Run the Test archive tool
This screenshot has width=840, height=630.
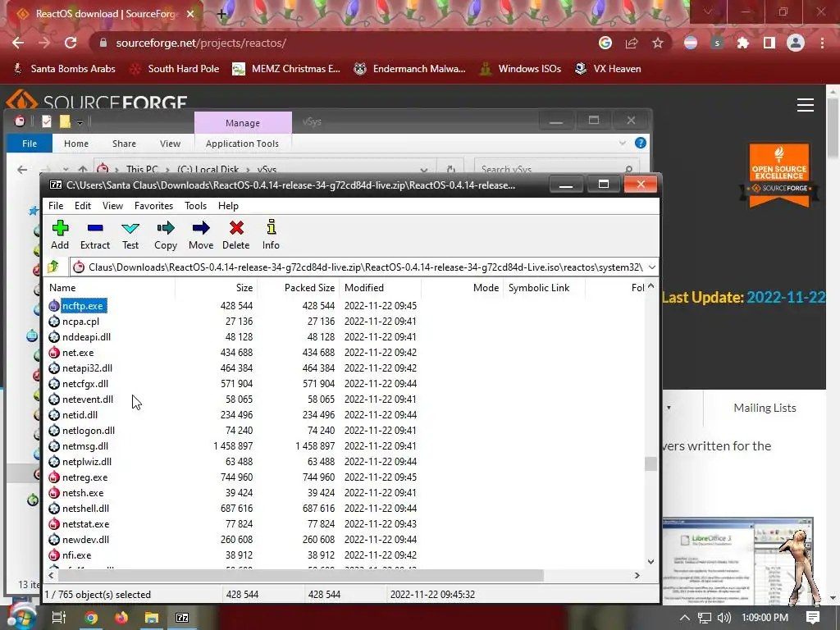coord(130,235)
